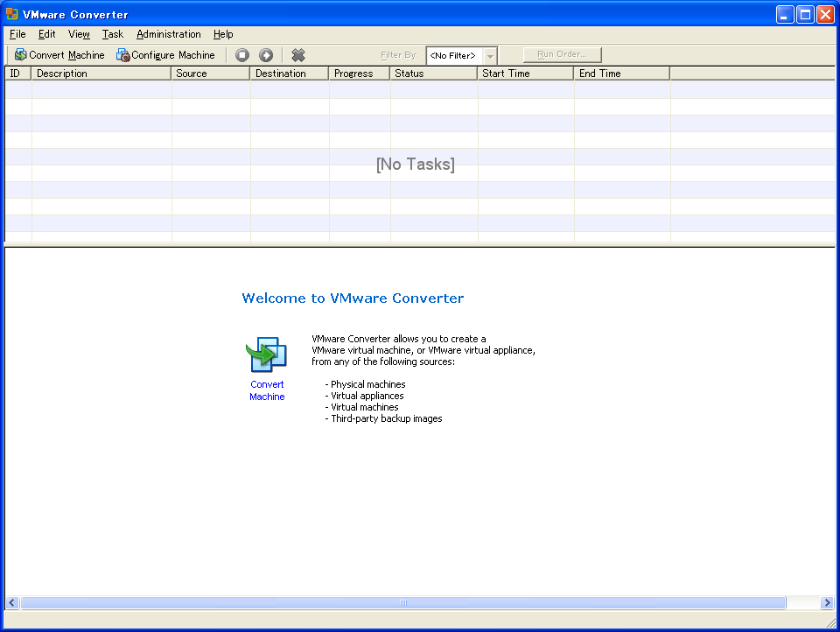
Task: Open the Administration menu
Action: pyautogui.click(x=169, y=34)
